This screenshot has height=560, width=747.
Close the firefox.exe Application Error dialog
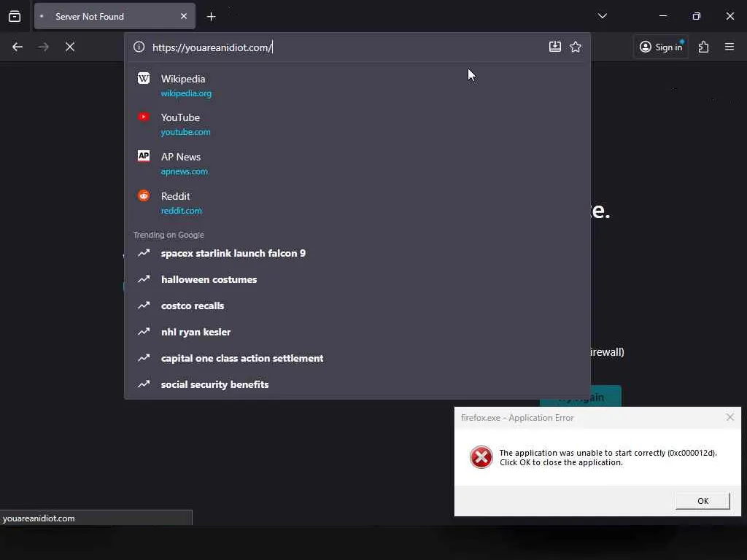(x=729, y=417)
